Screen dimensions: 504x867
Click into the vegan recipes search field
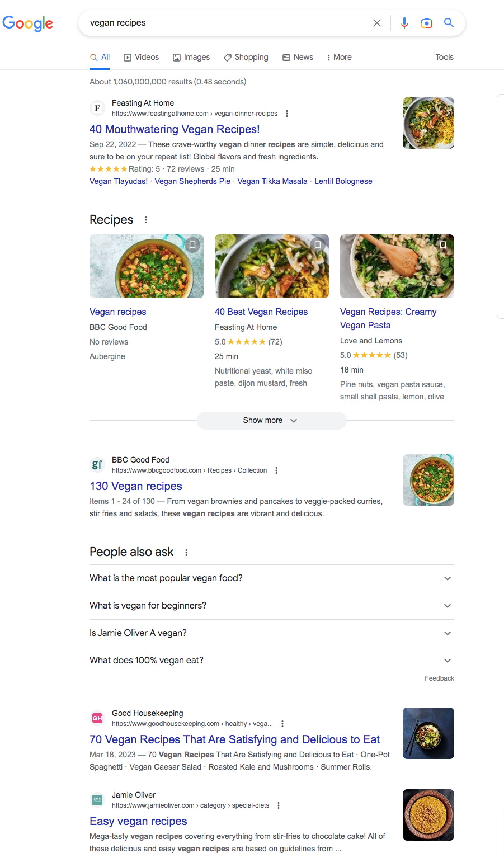224,23
